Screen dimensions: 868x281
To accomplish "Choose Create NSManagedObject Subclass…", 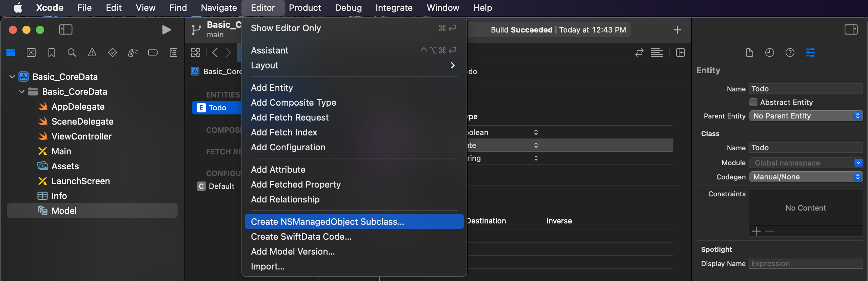I will (354, 222).
